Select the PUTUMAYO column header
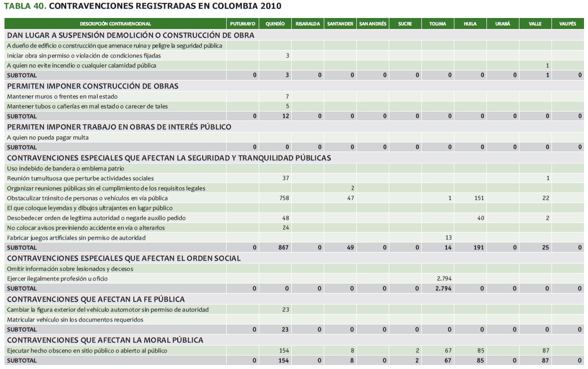Viewport: 588px width, 369px height. (x=242, y=23)
